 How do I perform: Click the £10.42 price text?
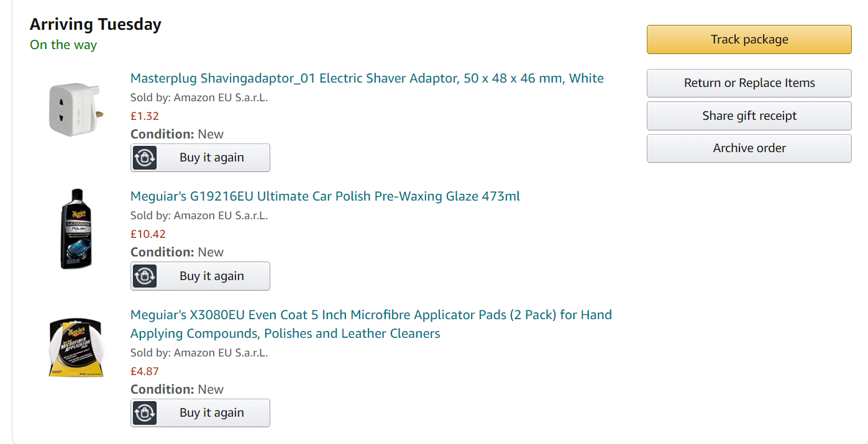[148, 234]
